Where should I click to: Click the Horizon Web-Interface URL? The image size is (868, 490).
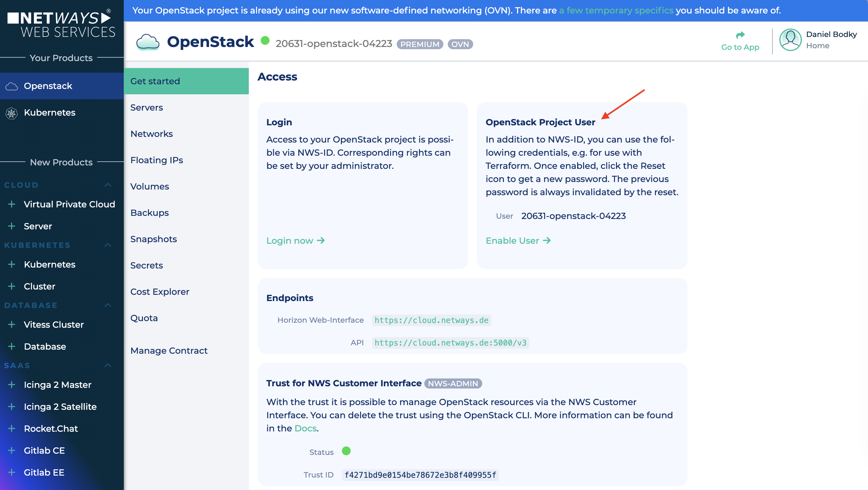tap(431, 320)
